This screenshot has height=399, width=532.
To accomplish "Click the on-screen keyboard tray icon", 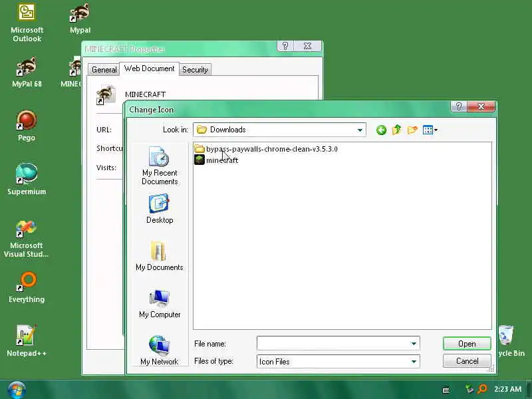I will [446, 390].
